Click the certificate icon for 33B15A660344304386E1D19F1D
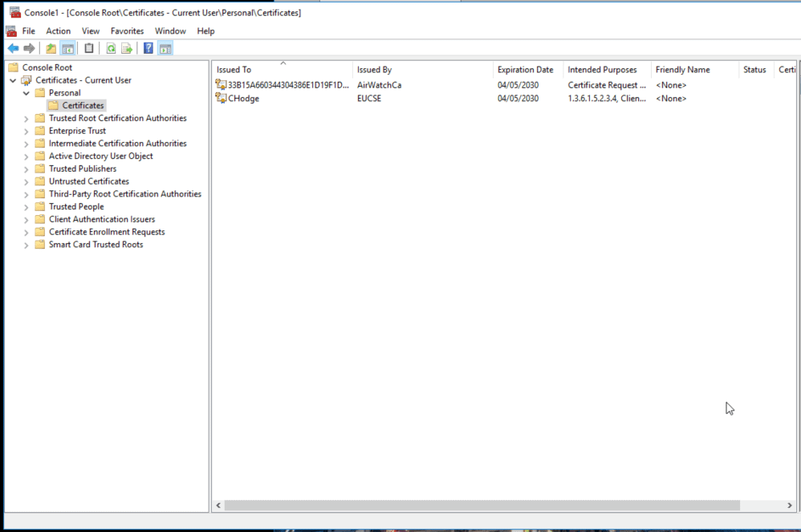 (x=222, y=85)
